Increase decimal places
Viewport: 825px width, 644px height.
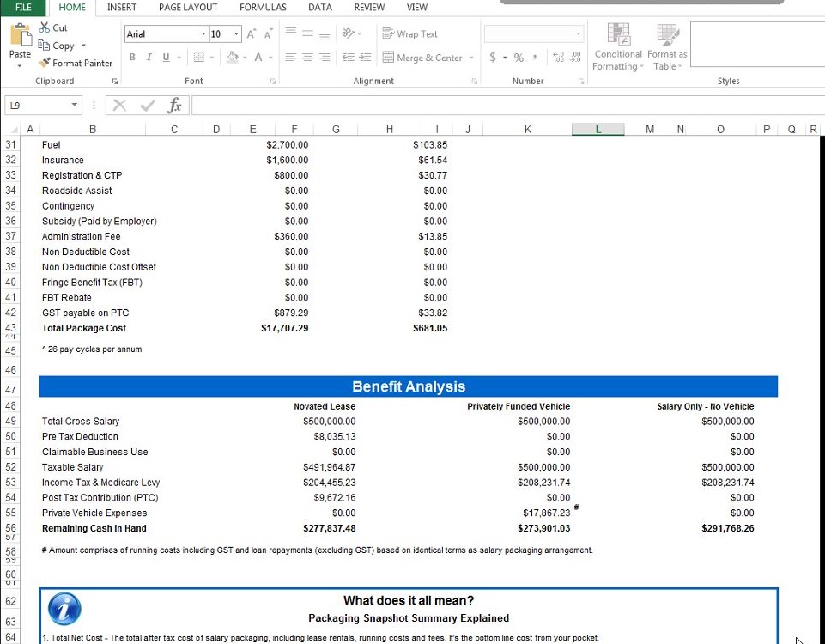coord(558,57)
